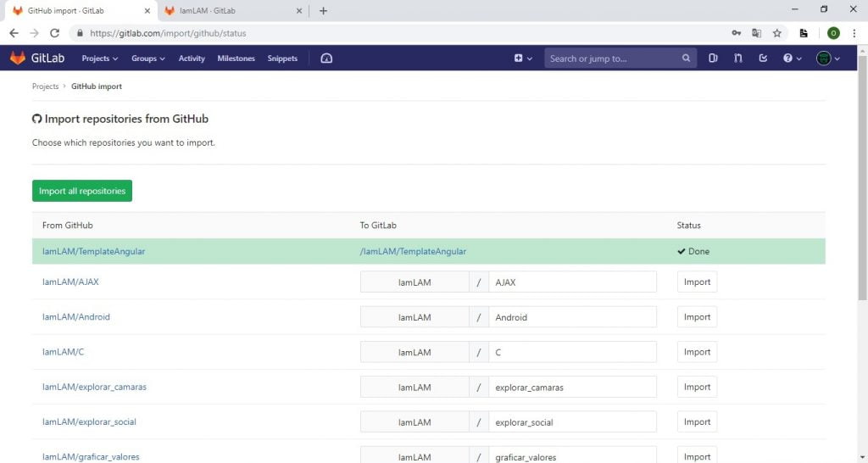The image size is (868, 463).
Task: Open the IamLAM/explorar_camaras link
Action: pyautogui.click(x=94, y=387)
